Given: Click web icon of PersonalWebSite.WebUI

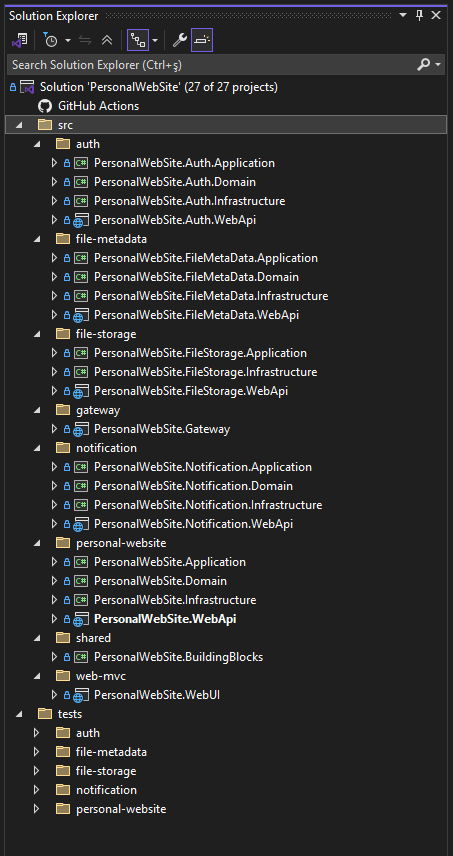Looking at the screenshot, I should coord(81,696).
